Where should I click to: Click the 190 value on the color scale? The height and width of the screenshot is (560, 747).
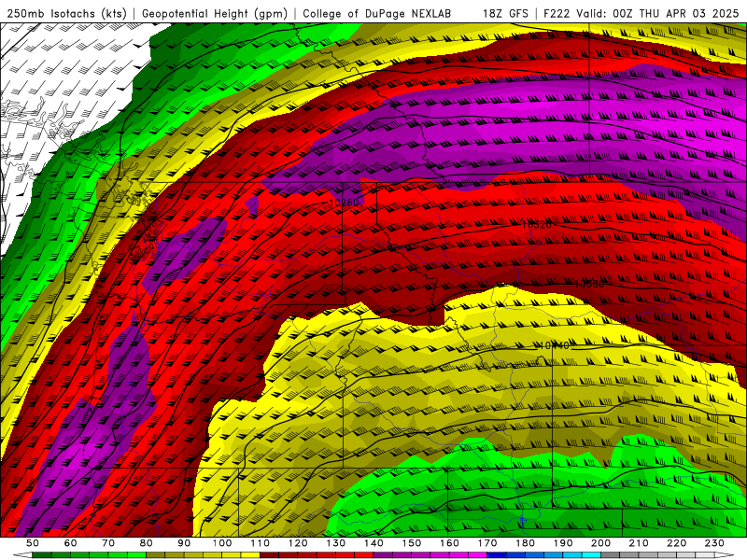(x=564, y=543)
